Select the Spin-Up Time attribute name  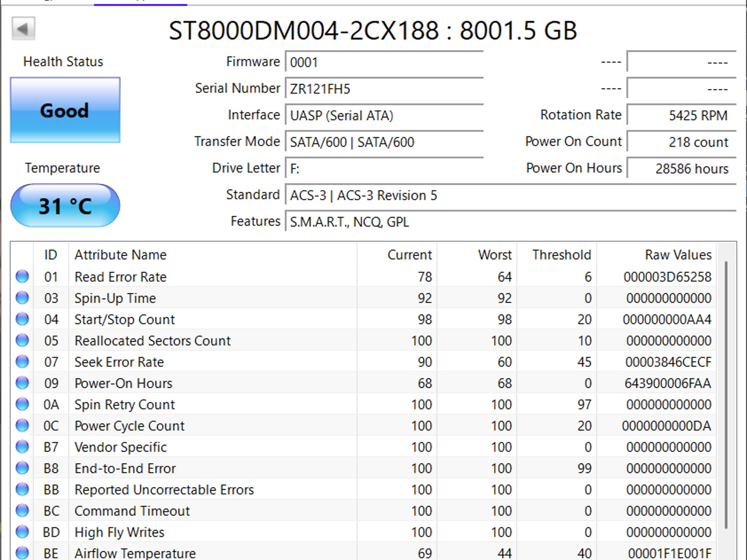coord(115,298)
